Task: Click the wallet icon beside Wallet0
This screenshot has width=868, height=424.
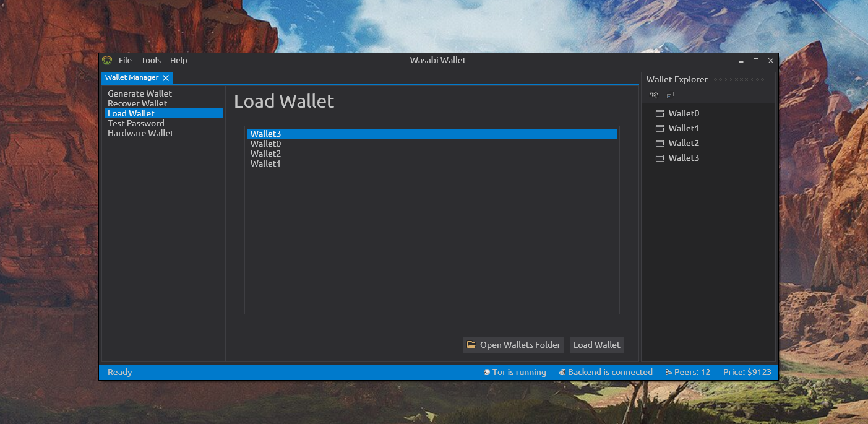Action: click(660, 113)
